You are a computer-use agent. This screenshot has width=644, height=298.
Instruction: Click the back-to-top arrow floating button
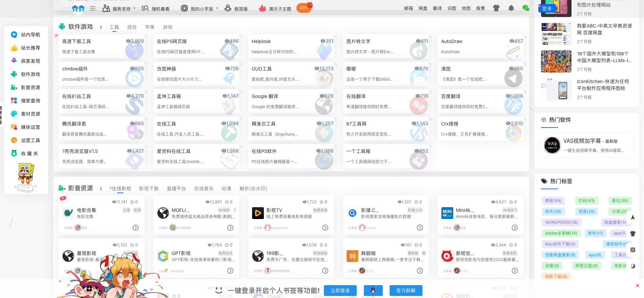[x=632, y=217]
